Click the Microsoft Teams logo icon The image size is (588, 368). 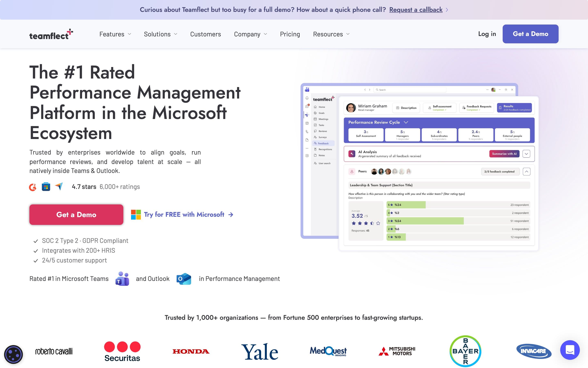click(x=122, y=279)
